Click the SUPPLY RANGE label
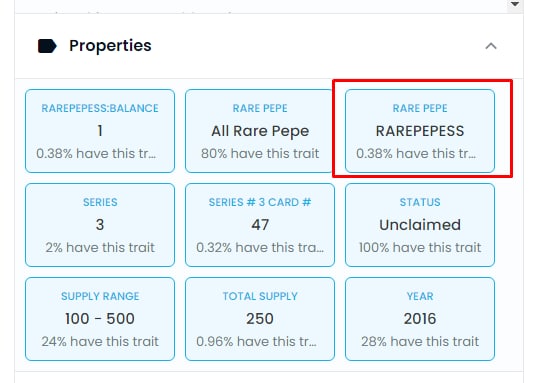The height and width of the screenshot is (383, 533). [x=100, y=296]
